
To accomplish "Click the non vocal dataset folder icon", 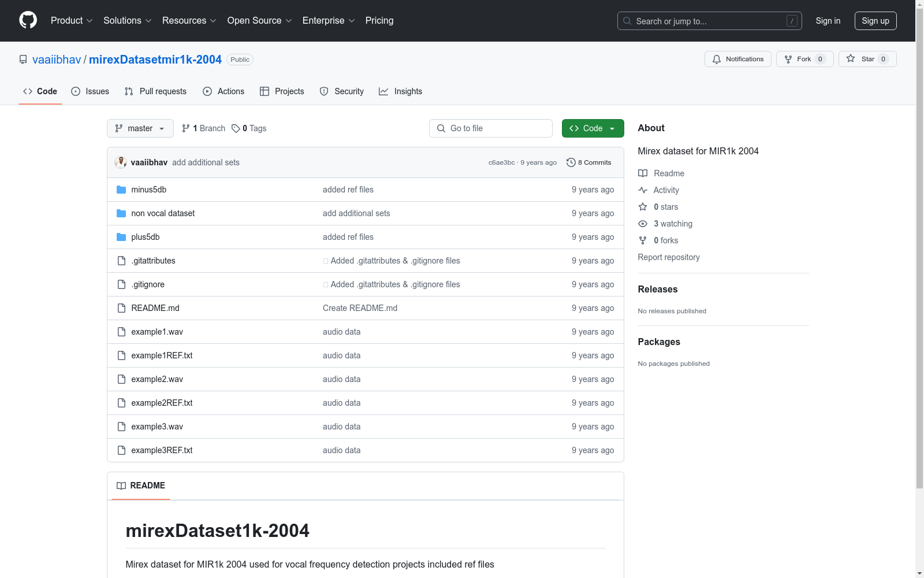I will coord(121,213).
